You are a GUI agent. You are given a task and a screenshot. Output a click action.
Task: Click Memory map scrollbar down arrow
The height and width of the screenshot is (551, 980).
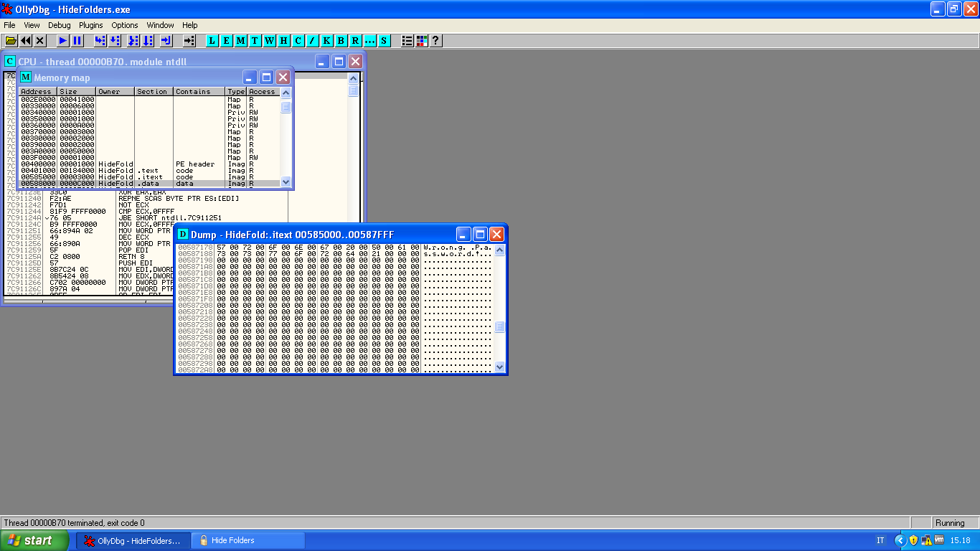[286, 182]
